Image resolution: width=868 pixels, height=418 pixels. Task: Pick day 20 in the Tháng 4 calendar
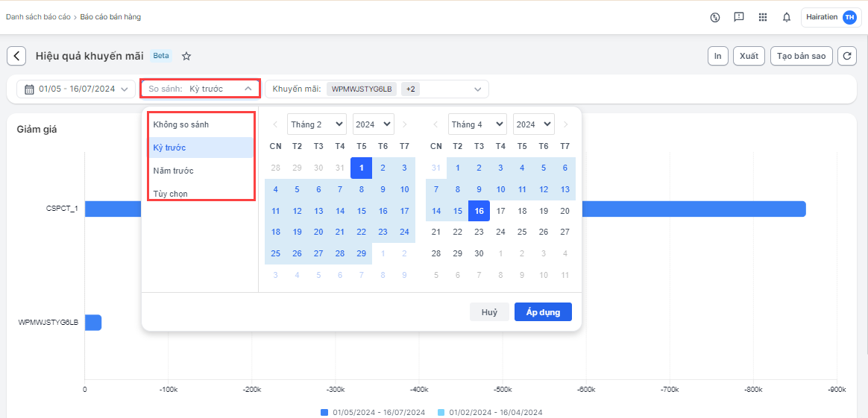coord(564,211)
